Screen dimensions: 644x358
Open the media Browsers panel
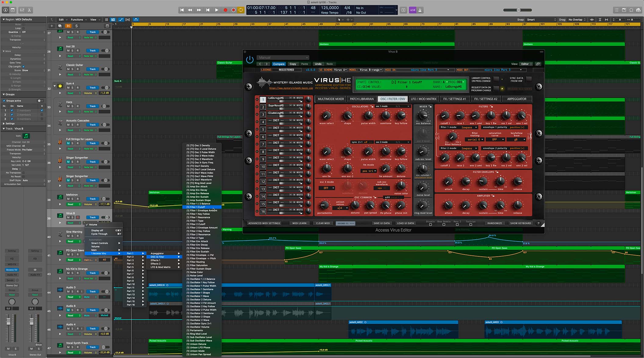tap(638, 10)
